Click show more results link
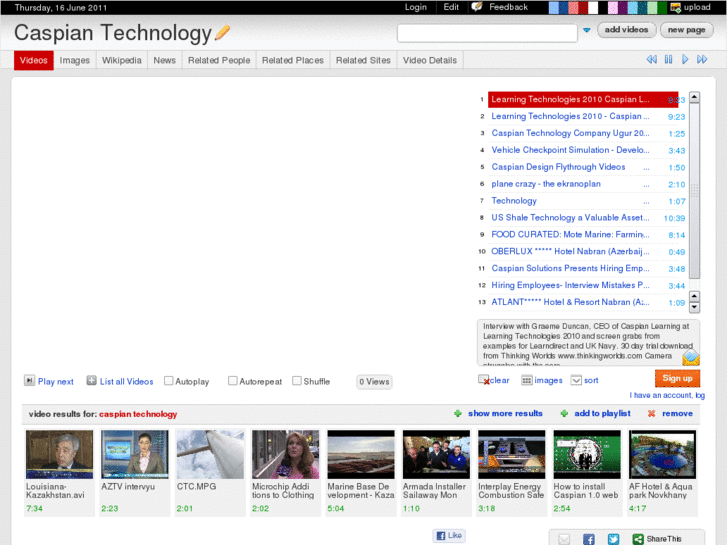 [505, 413]
